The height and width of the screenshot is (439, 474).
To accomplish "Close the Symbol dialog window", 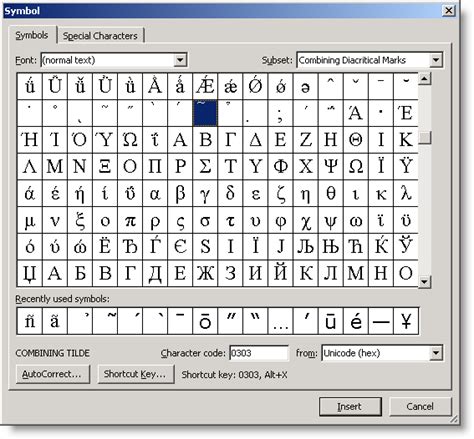I will point(448,11).
